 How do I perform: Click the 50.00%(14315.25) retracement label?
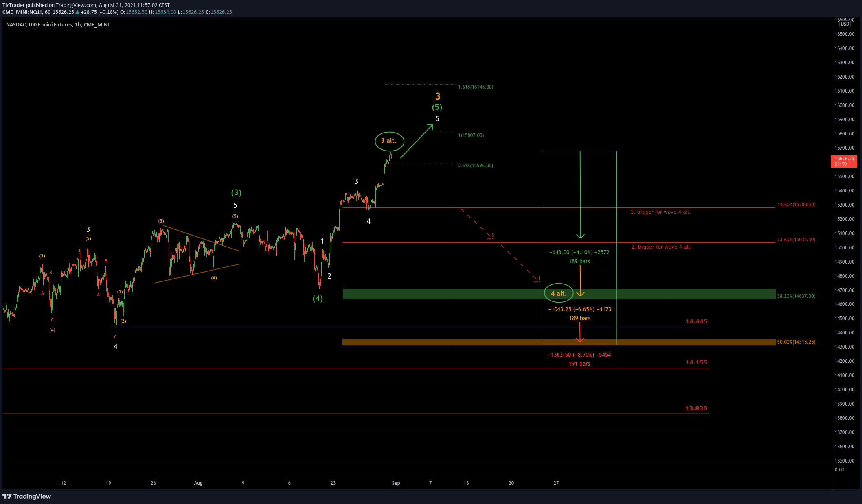pyautogui.click(x=796, y=342)
